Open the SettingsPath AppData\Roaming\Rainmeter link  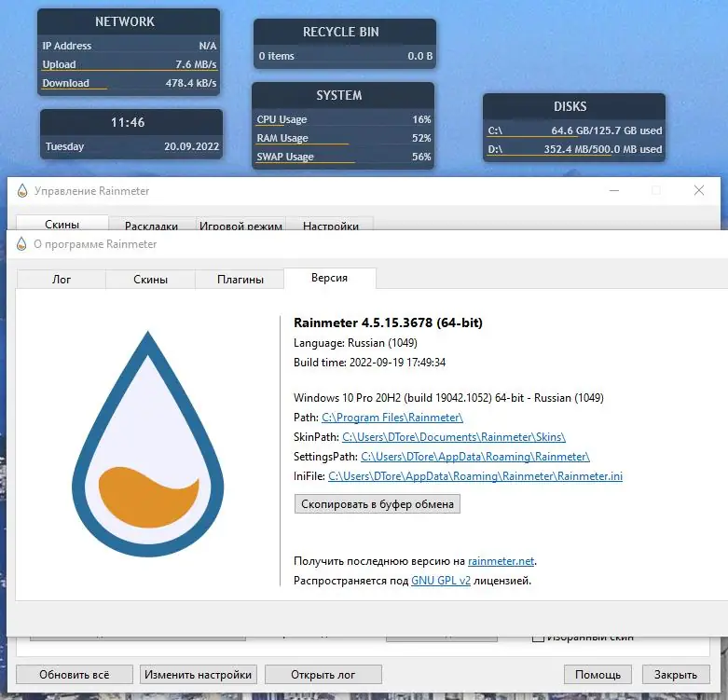[475, 457]
